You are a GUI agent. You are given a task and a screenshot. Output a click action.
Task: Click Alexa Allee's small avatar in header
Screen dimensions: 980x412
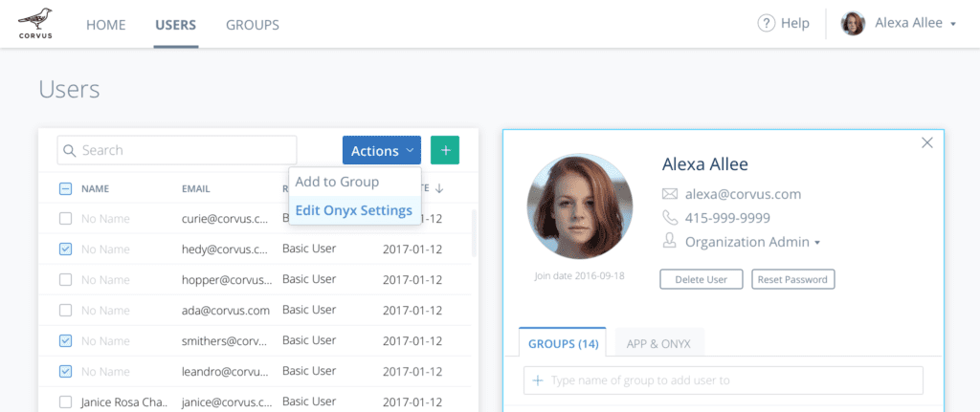(853, 24)
